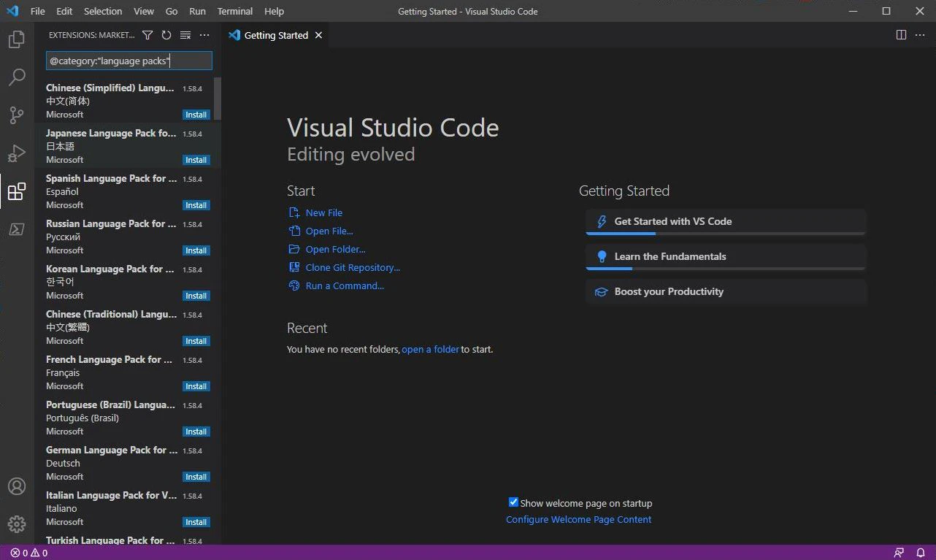Open Get Started with VS Code walkthrough
The width and height of the screenshot is (936, 560).
tap(726, 222)
